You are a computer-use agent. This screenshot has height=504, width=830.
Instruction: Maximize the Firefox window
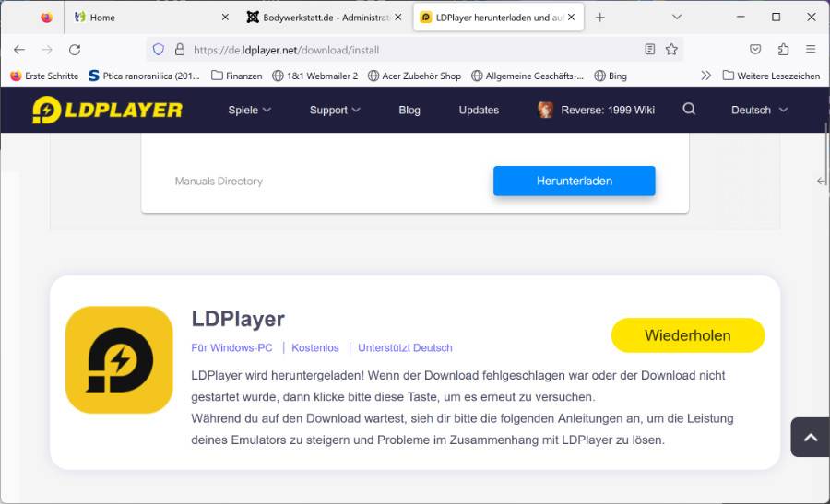776,17
